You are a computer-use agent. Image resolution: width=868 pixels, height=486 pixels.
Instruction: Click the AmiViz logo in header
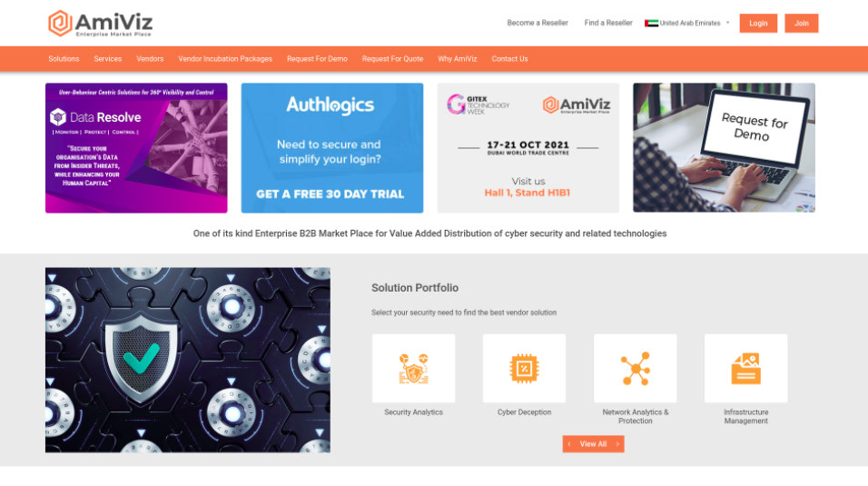click(x=100, y=24)
